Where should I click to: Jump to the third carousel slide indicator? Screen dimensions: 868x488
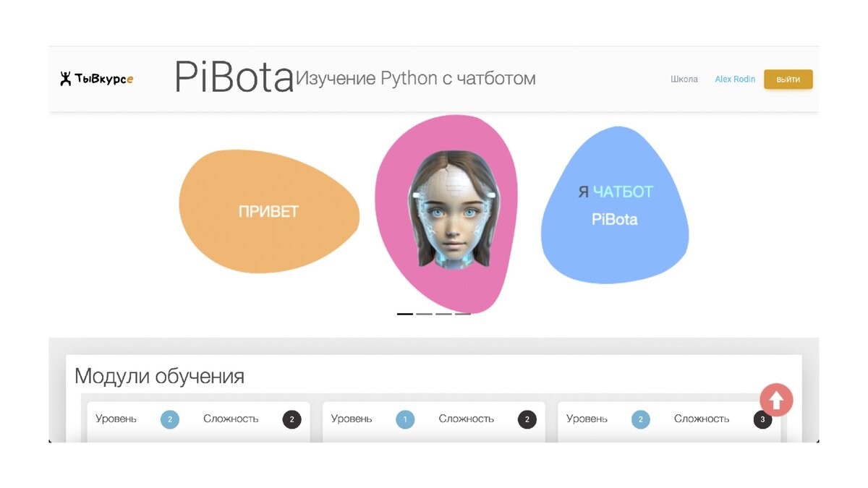(x=443, y=314)
